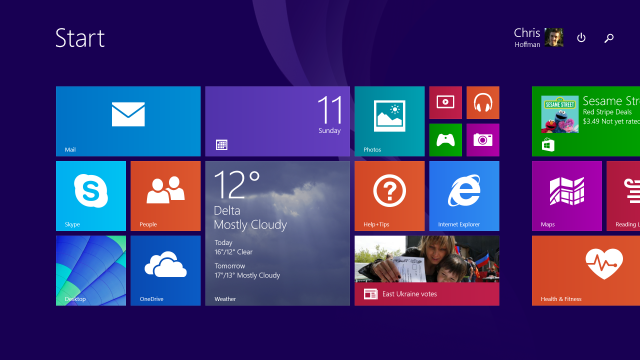Image resolution: width=640 pixels, height=360 pixels.
Task: Open the News tile East Ukraine votes
Action: tap(427, 271)
